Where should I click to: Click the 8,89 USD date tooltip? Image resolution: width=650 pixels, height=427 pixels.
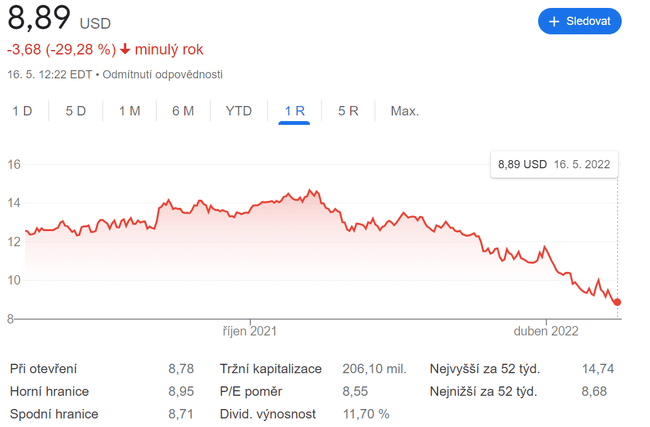point(553,164)
